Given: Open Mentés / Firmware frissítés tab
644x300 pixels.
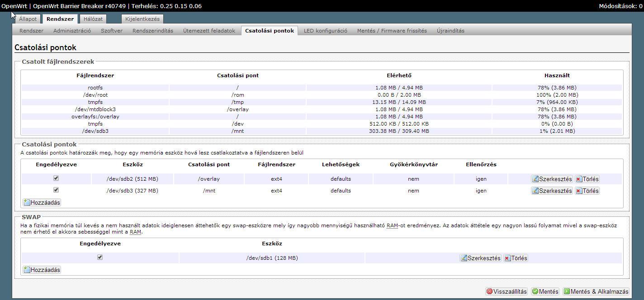Looking at the screenshot, I should pos(392,31).
